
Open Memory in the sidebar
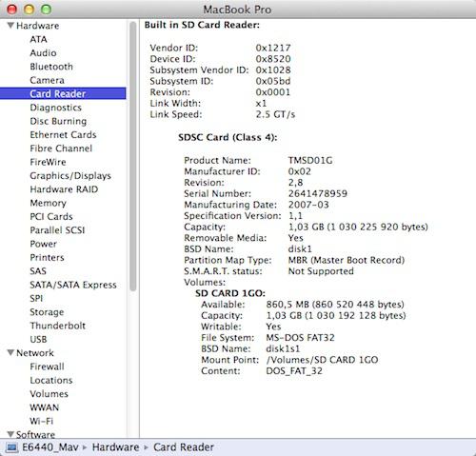click(48, 203)
